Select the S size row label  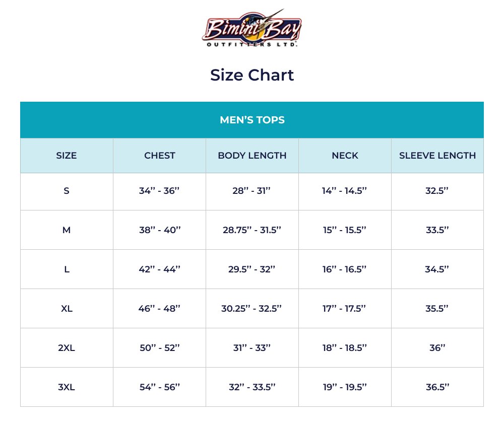[67, 191]
